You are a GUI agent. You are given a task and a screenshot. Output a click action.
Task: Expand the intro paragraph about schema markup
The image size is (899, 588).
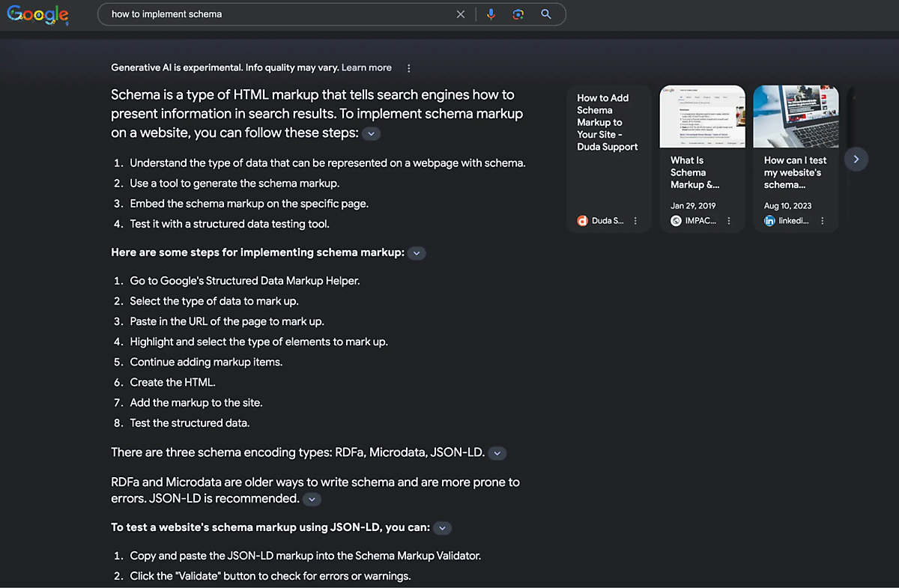372,134
